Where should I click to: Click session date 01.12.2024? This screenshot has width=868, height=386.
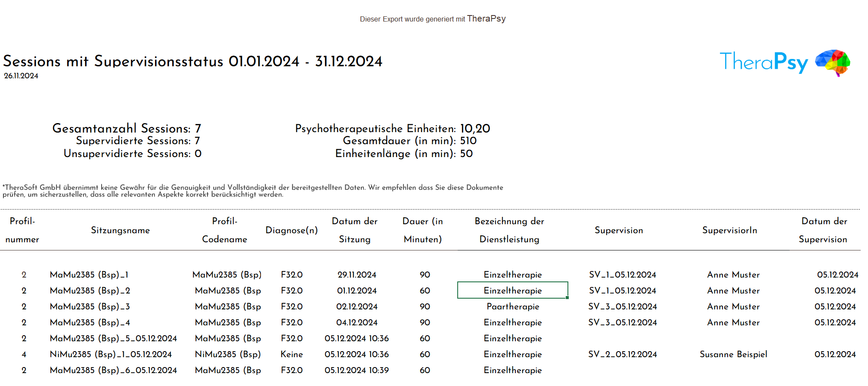(357, 291)
